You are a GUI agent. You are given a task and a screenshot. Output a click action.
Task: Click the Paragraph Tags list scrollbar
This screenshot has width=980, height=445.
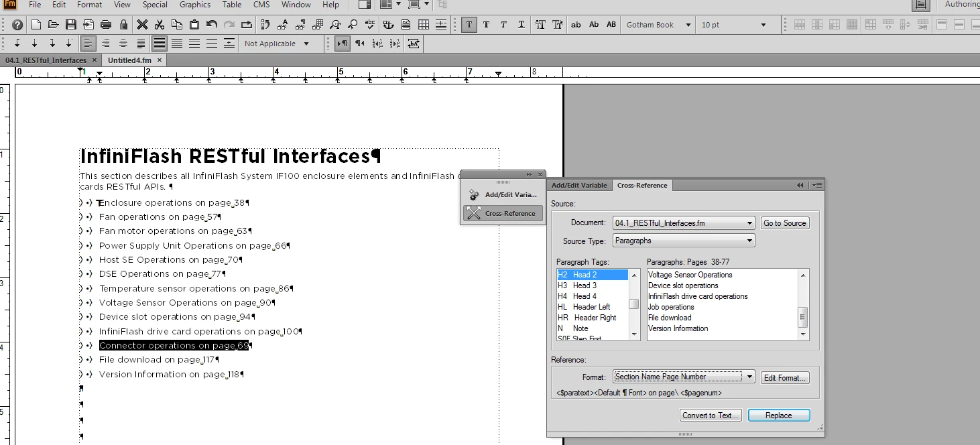point(634,304)
